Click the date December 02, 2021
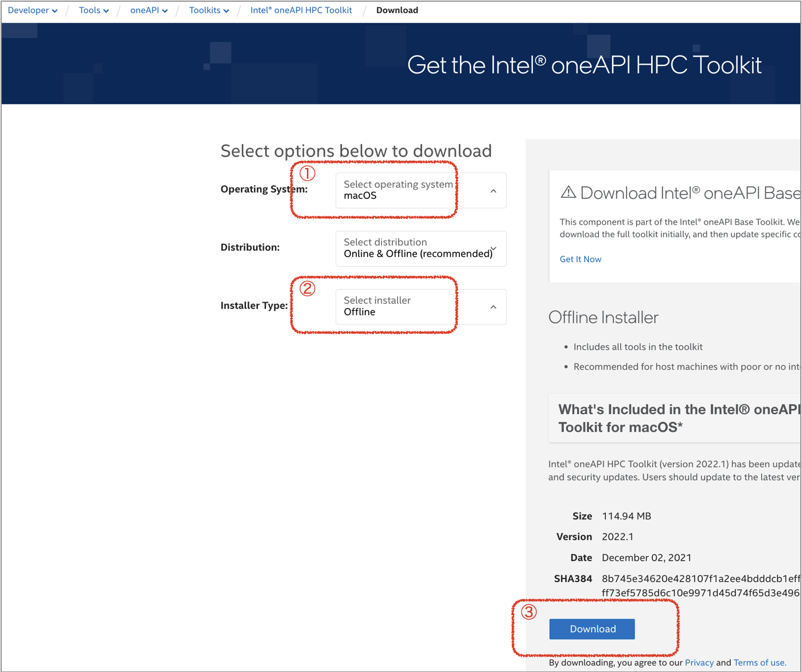 (x=647, y=558)
